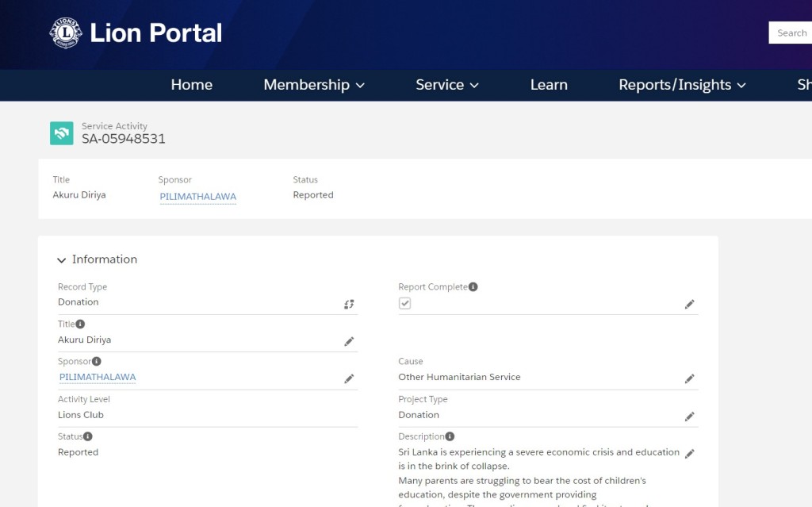Open the Service dropdown menu
Screen dimensions: 812x507
447,84
